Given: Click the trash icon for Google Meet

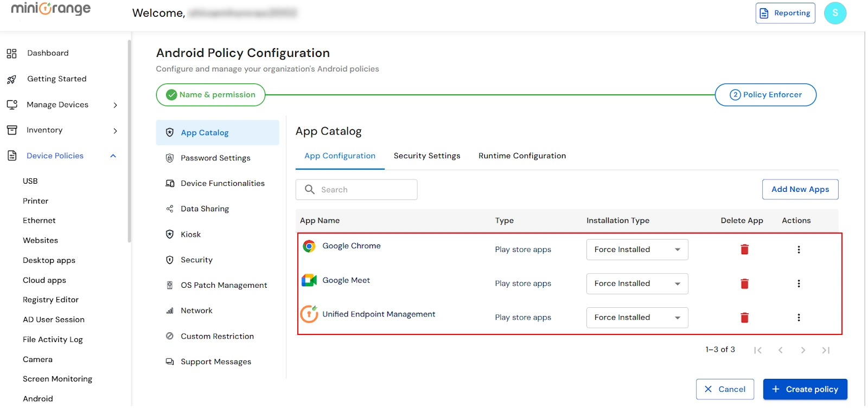Looking at the screenshot, I should tap(744, 283).
